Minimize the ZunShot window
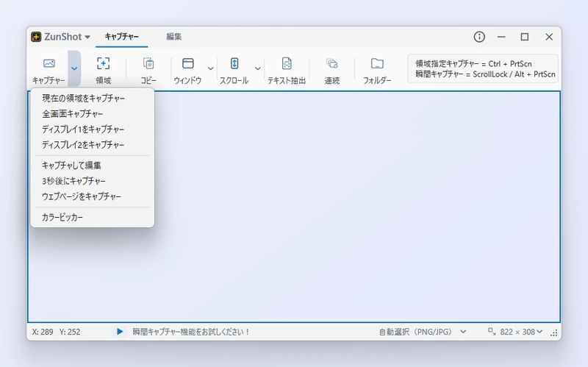This screenshot has height=367, width=588. point(501,37)
